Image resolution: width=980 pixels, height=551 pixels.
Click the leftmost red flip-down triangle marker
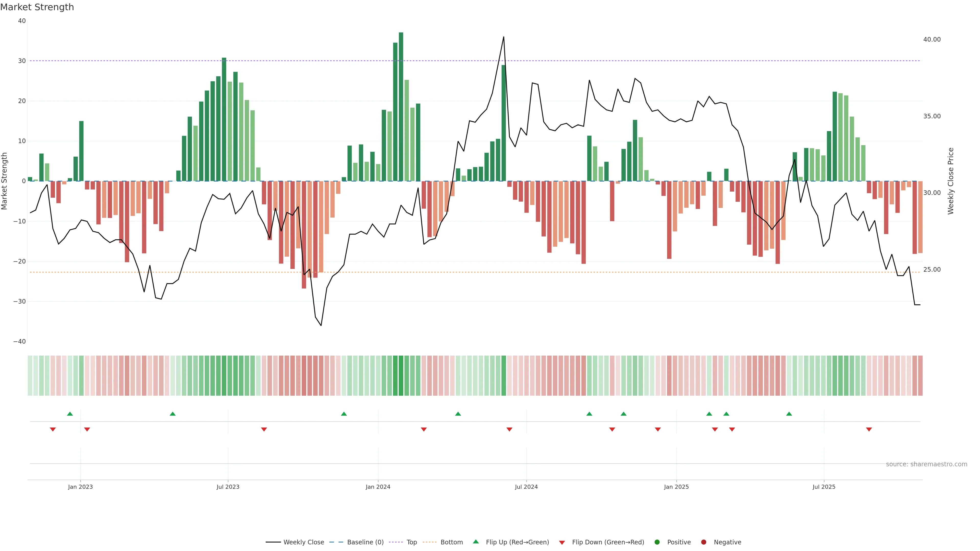click(x=53, y=429)
